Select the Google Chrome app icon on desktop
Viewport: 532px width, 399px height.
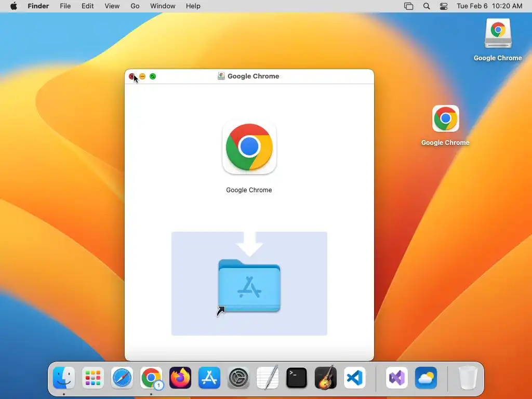point(445,119)
